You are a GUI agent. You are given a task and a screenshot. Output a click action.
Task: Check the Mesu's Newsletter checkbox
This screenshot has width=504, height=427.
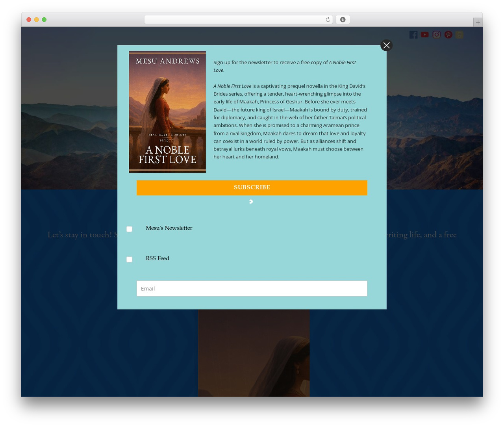click(x=129, y=229)
